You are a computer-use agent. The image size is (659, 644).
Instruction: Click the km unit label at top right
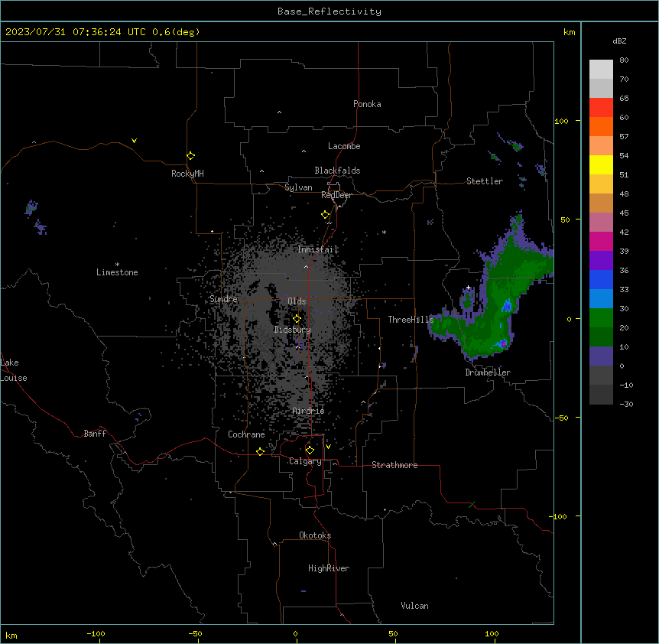[569, 32]
